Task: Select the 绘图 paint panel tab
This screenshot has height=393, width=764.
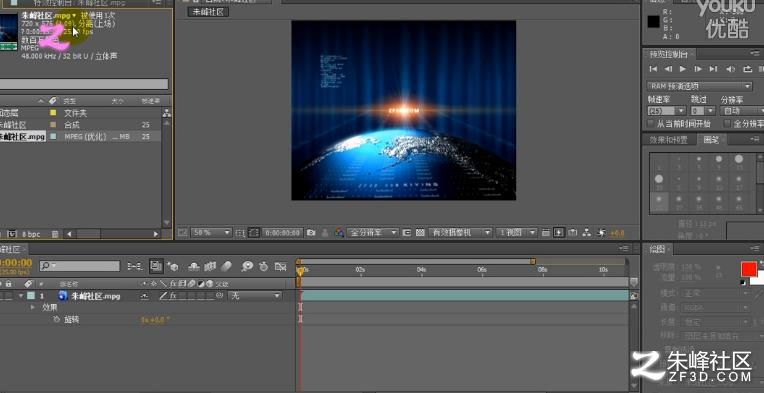Action: pos(657,249)
